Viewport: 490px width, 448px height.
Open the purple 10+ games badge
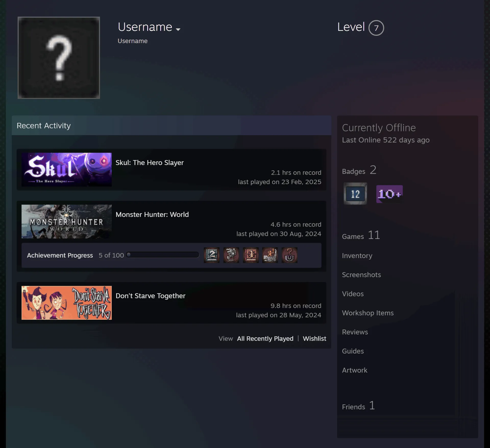coord(389,194)
